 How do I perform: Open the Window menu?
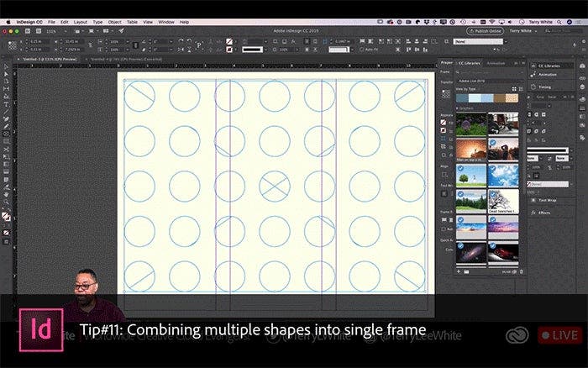coord(166,21)
